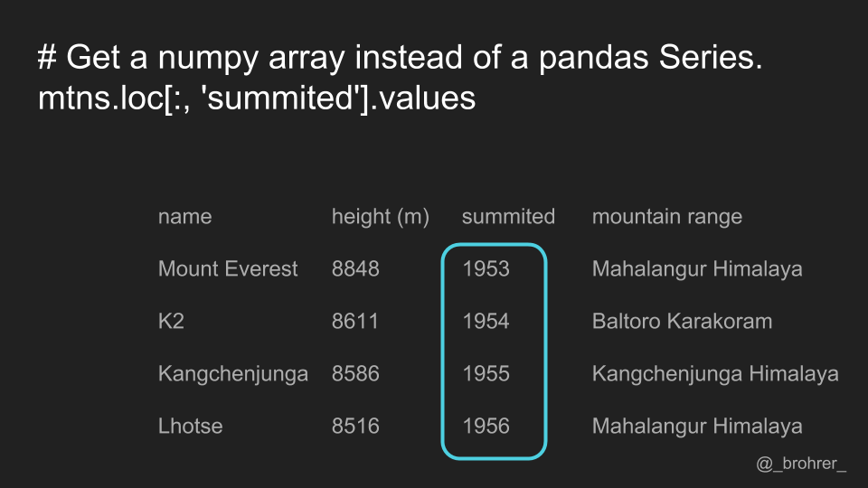Viewport: 868px width, 488px height.
Task: Select the Mount Everest name cell
Action: 228,269
